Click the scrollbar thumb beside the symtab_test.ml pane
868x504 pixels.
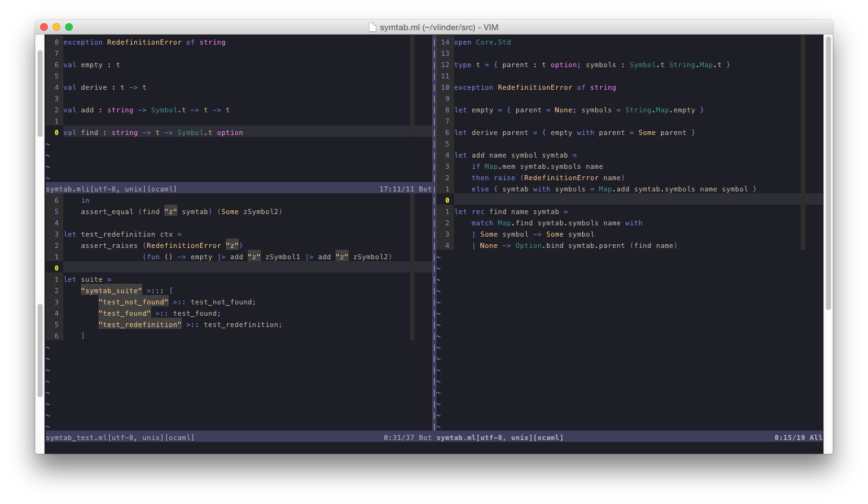click(x=40, y=350)
